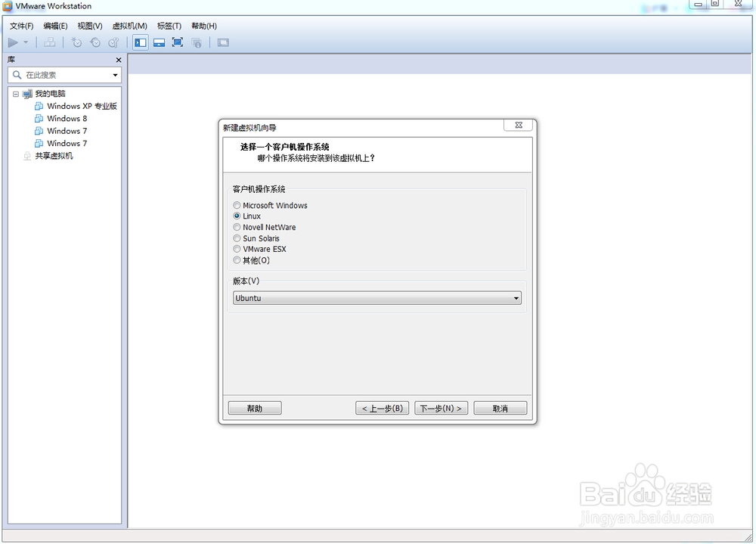This screenshot has width=756, height=544.
Task: Open the 版本 Ubuntu version dropdown
Action: 377,298
